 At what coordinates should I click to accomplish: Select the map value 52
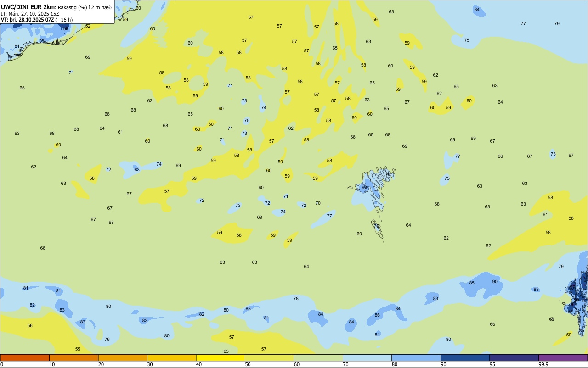click(x=88, y=26)
